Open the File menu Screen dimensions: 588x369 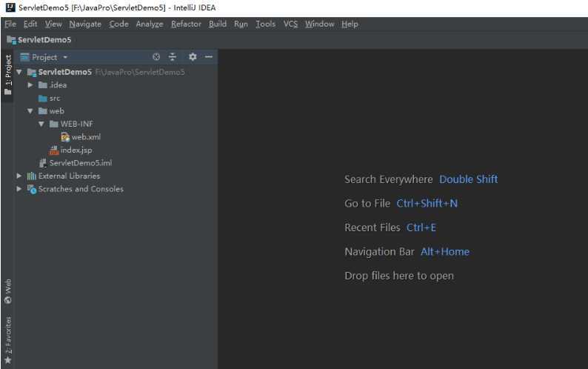(10, 24)
